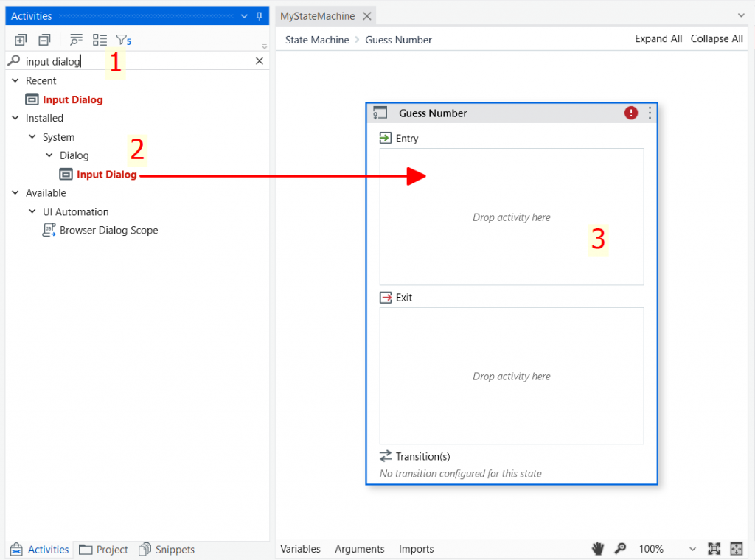755x560 pixels.
Task: Click the Entry section icon
Action: (x=385, y=138)
